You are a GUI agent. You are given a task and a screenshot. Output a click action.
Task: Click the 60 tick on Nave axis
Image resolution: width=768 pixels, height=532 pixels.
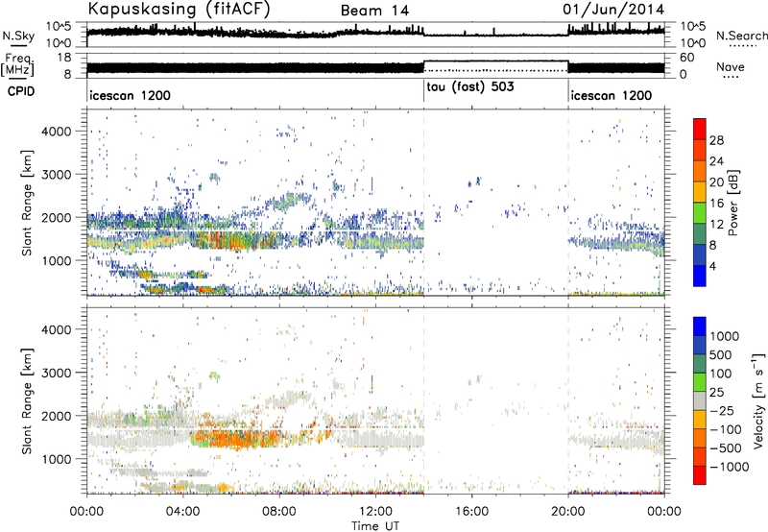pos(687,58)
